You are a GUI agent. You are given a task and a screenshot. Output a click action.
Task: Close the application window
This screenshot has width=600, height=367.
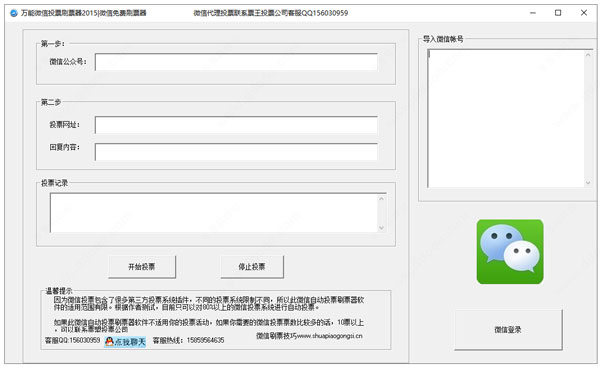pos(584,13)
